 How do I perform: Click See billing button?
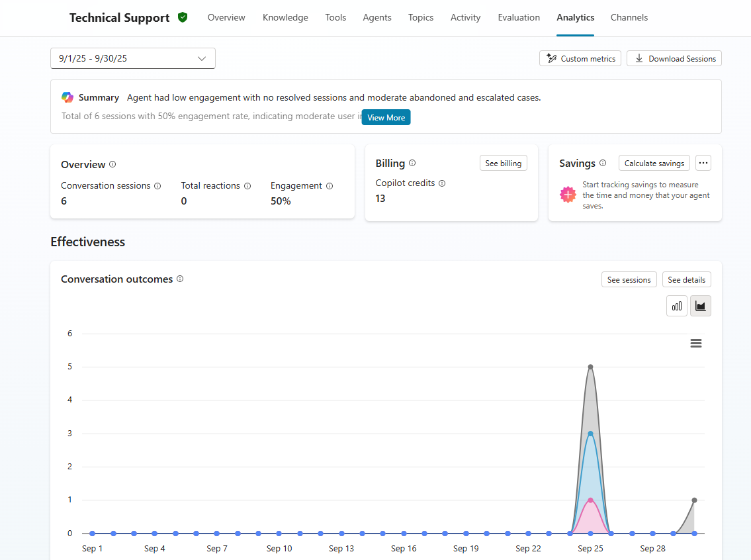(x=504, y=163)
